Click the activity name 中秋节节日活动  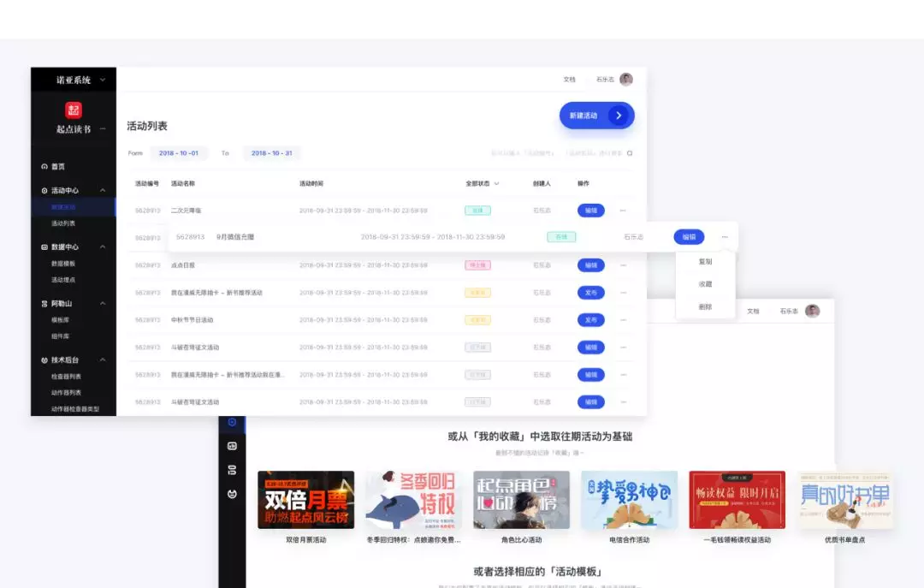tap(192, 320)
